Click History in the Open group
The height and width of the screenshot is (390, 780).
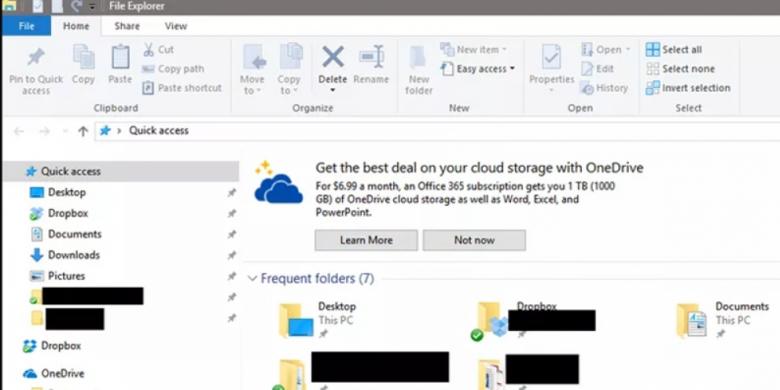pos(604,88)
